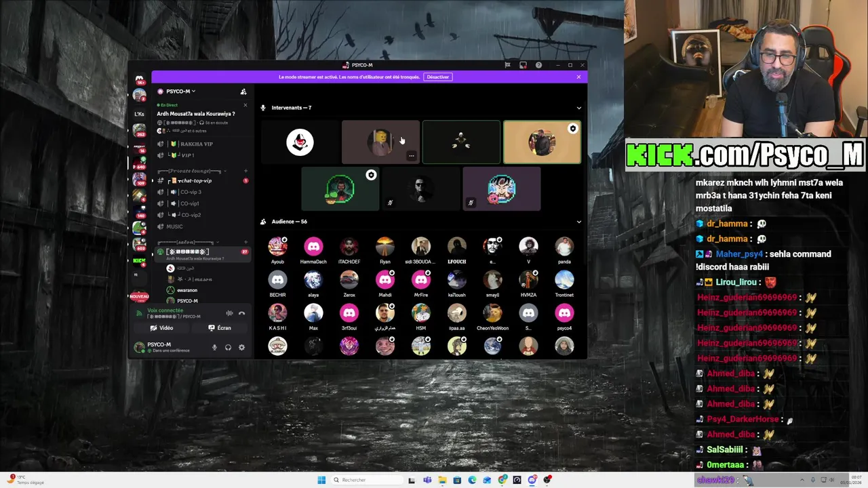Open Discord user settings gear
Image resolution: width=868 pixels, height=488 pixels.
[241, 348]
